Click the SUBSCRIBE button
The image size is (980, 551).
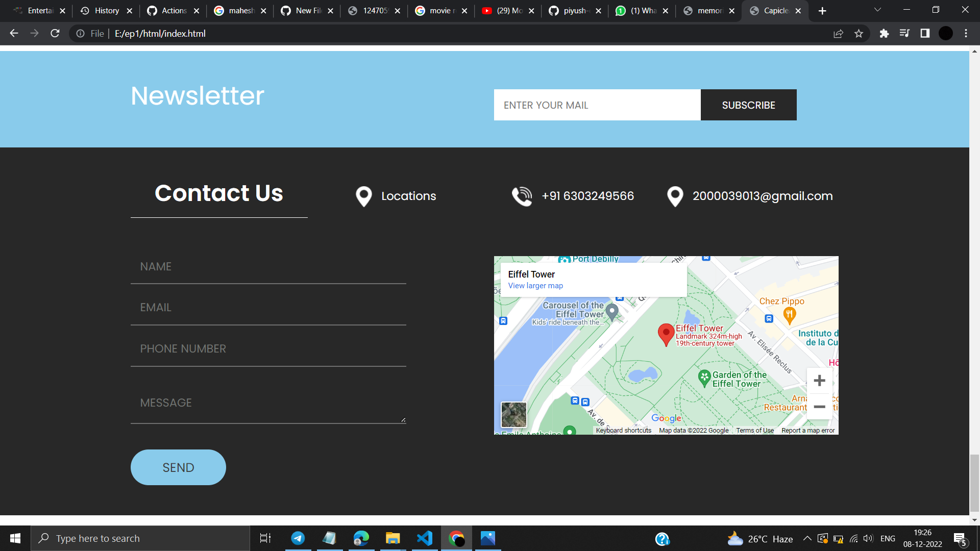coord(748,105)
